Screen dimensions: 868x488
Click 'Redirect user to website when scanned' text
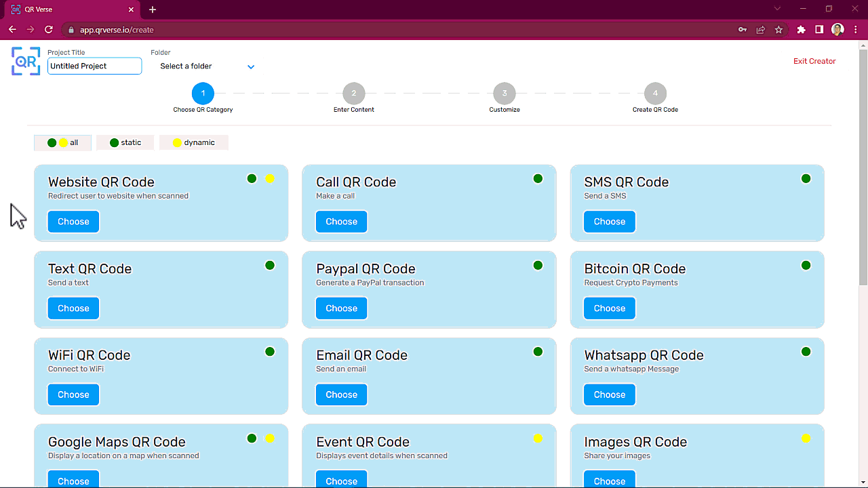(118, 196)
